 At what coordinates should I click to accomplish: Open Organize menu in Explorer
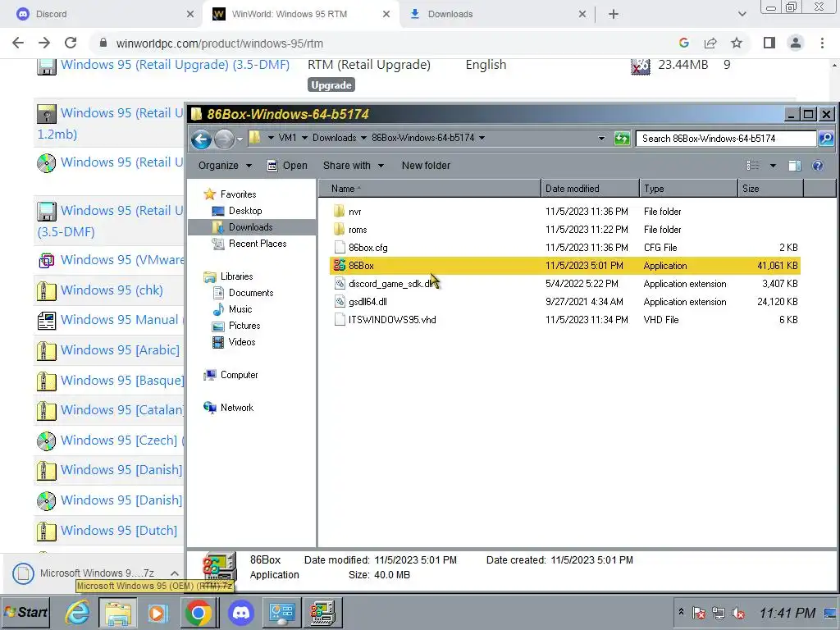click(225, 166)
